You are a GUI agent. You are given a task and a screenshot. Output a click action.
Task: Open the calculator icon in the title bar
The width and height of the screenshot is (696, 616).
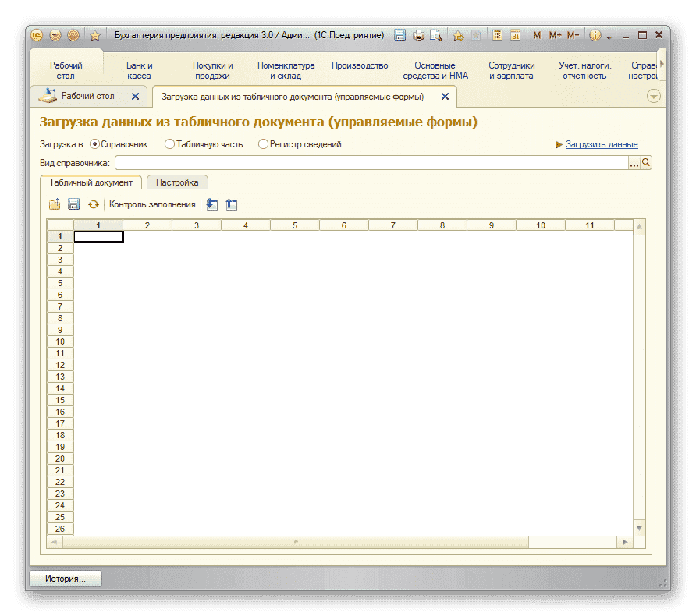coord(496,35)
